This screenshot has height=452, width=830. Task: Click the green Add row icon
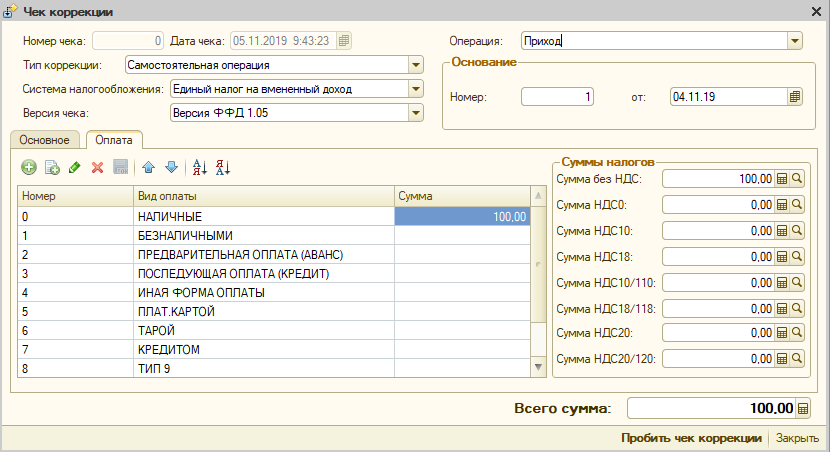coord(29,167)
